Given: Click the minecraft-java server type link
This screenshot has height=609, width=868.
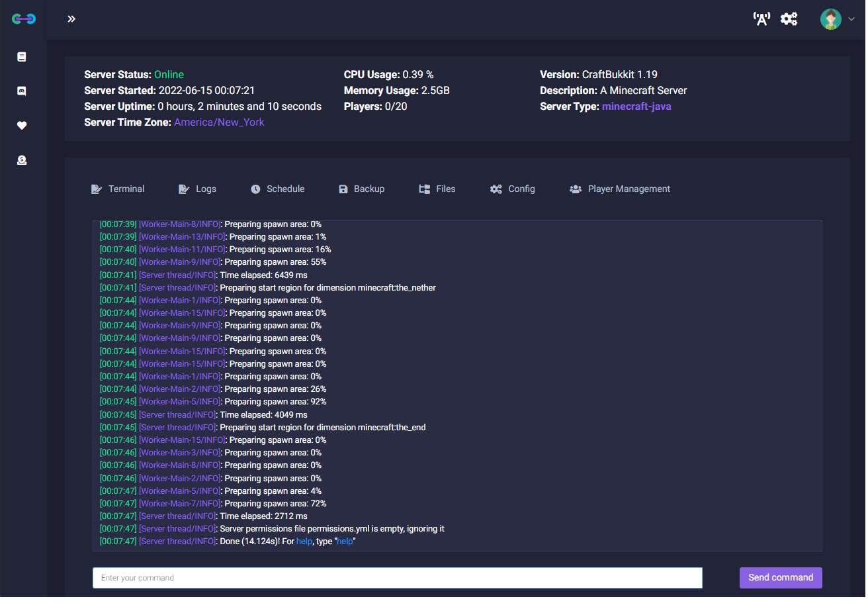Looking at the screenshot, I should 636,107.
